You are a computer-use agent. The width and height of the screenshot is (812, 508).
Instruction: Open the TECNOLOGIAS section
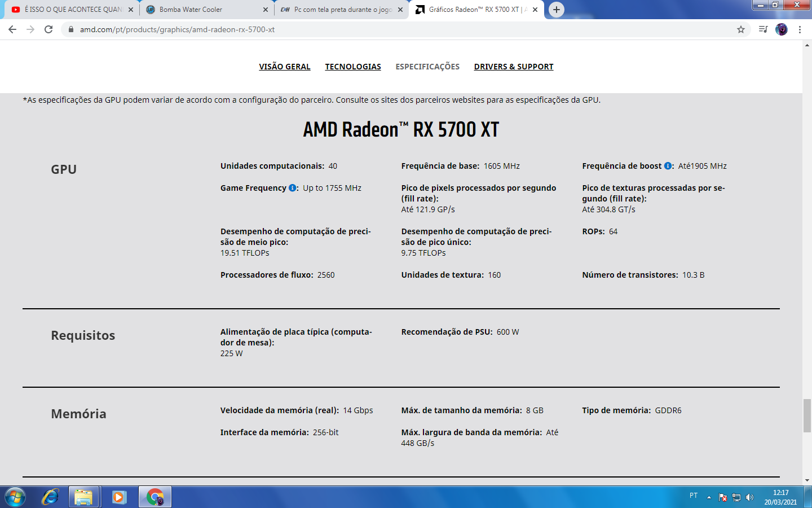click(x=353, y=67)
